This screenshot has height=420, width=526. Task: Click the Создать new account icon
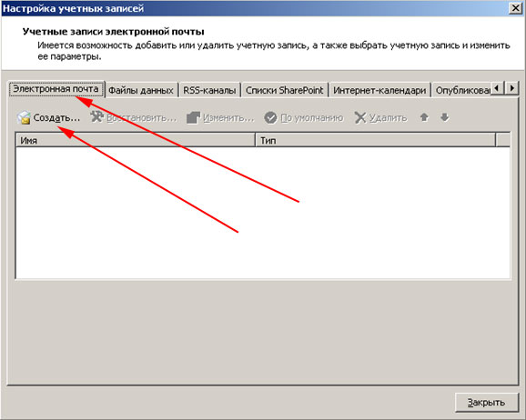24,117
